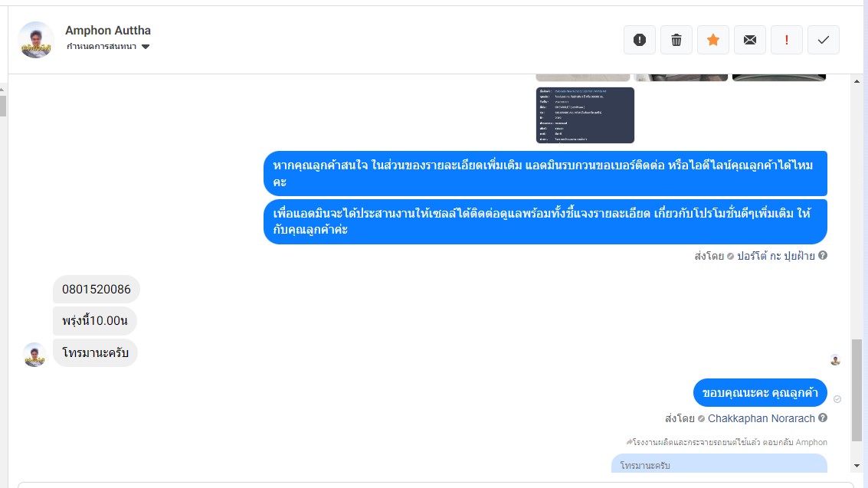Screen dimensions: 868x488
Task: Click the chat scrollbar down arrow
Action: pos(857,466)
